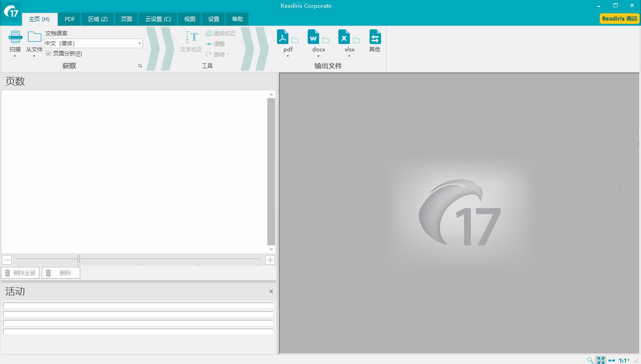Open the 云设置 (C) tab
Viewport: 641px width, 364px height.
(x=158, y=19)
